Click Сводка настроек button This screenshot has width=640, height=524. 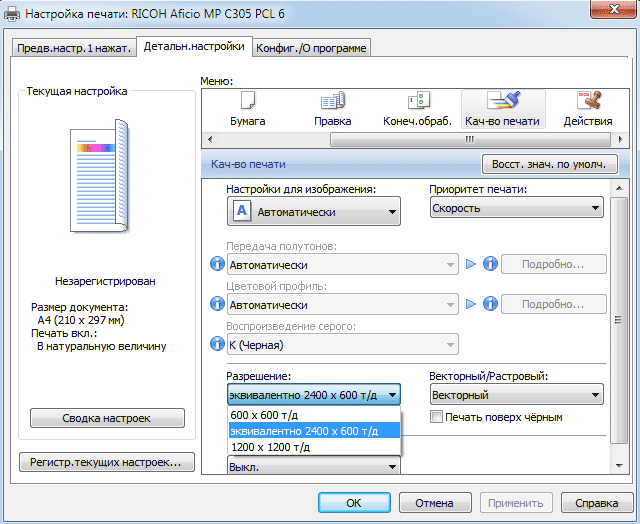click(107, 418)
